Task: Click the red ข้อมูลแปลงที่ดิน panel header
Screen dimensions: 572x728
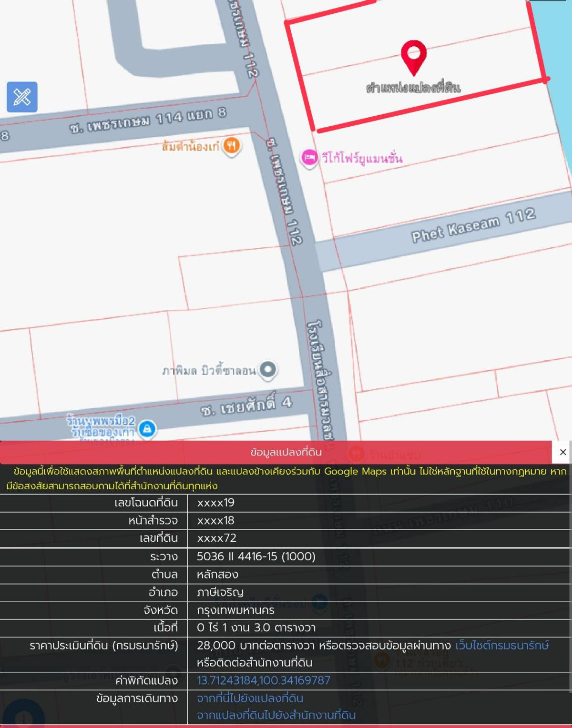Action: click(x=286, y=452)
